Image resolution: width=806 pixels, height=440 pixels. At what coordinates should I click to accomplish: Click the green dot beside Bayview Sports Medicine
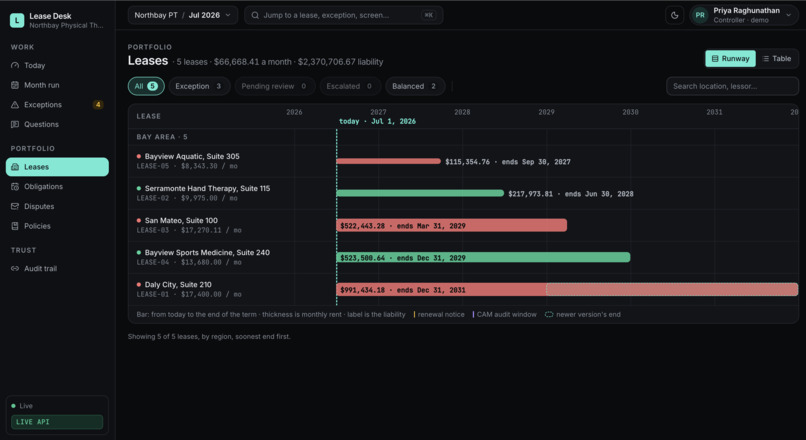click(x=139, y=252)
